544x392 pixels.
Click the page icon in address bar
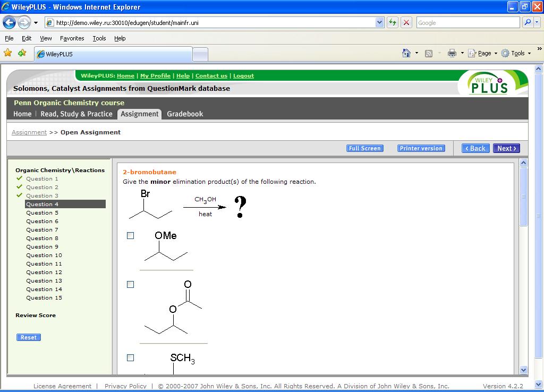[x=50, y=22]
